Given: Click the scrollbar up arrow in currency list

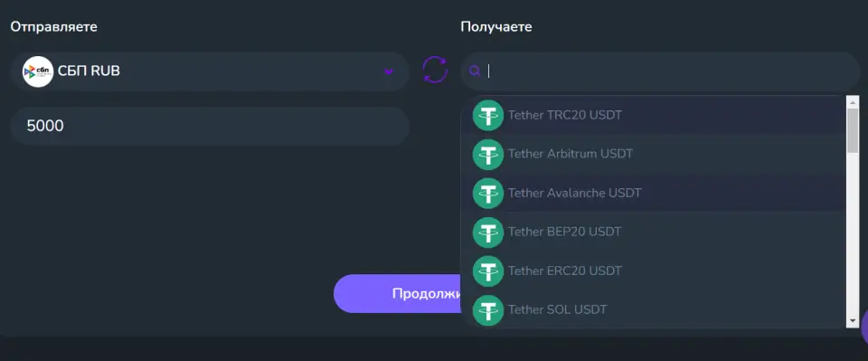Looking at the screenshot, I should 853,102.
